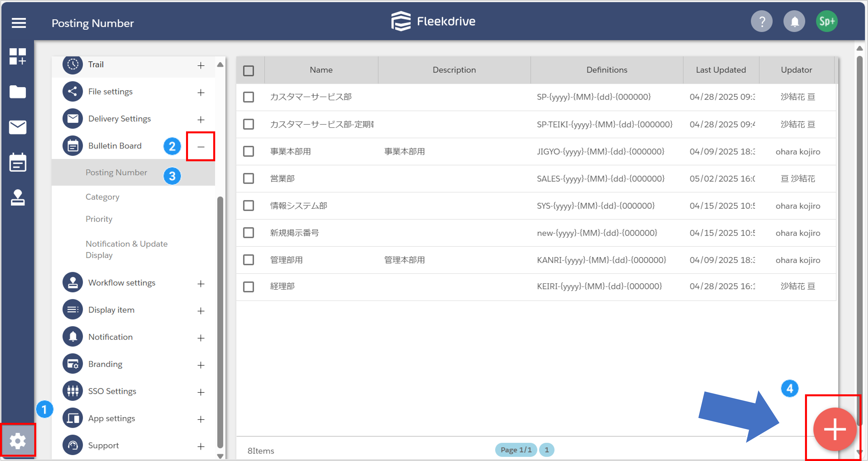Click the page scrollbar up arrow
This screenshot has height=461, width=868.
(x=860, y=48)
